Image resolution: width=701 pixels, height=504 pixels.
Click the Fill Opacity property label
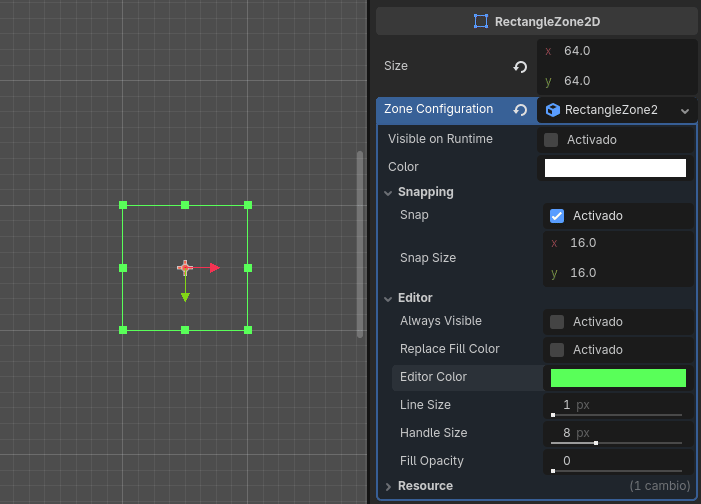point(431,461)
